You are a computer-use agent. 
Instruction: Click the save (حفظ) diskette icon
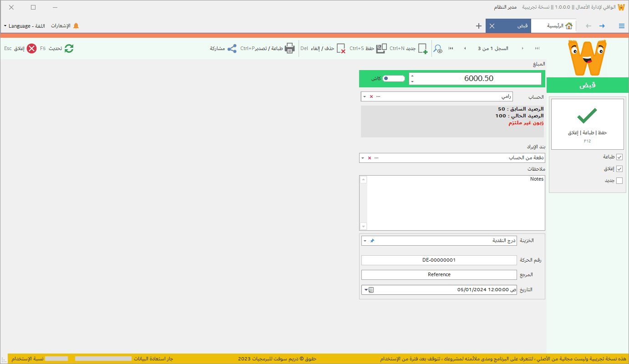click(x=381, y=48)
